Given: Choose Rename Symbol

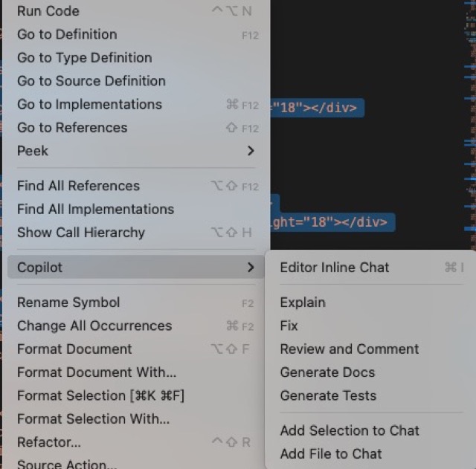Looking at the screenshot, I should pyautogui.click(x=135, y=303).
